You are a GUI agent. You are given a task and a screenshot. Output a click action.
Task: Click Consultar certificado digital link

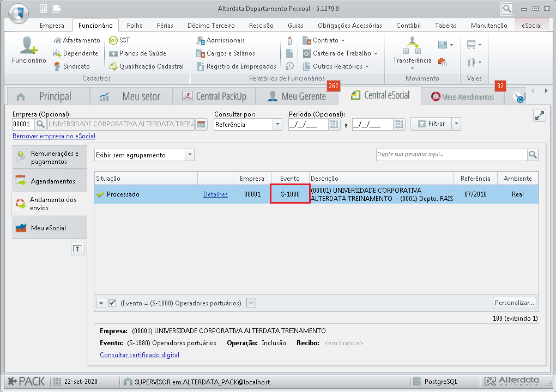click(x=140, y=355)
